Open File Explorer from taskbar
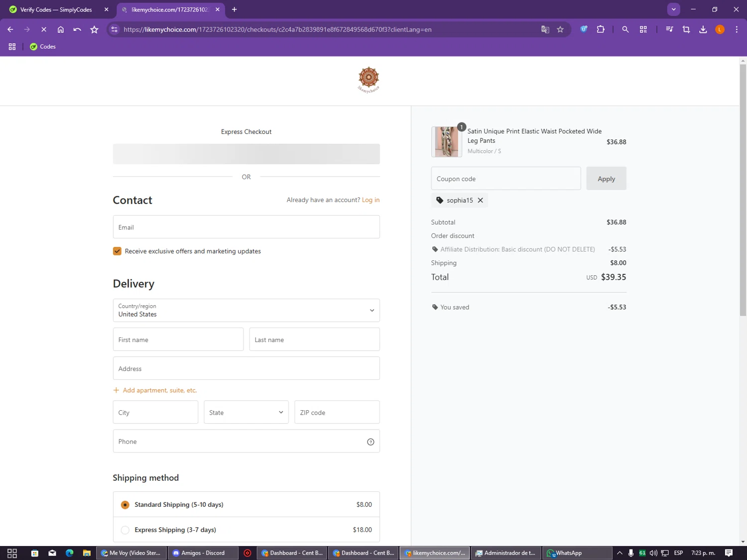Image resolution: width=747 pixels, height=560 pixels. point(87,553)
